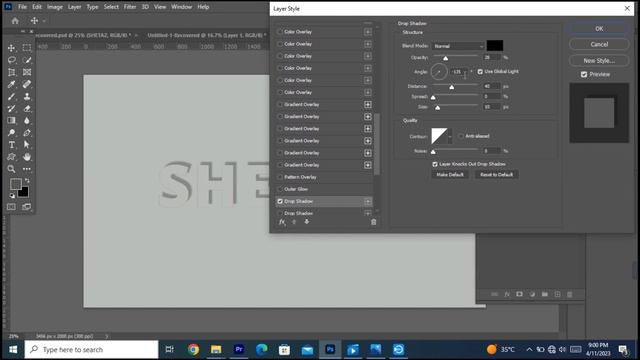Screen dimensions: 640x360
Task: Toggle Quick Mask mode icon
Action: (11, 207)
